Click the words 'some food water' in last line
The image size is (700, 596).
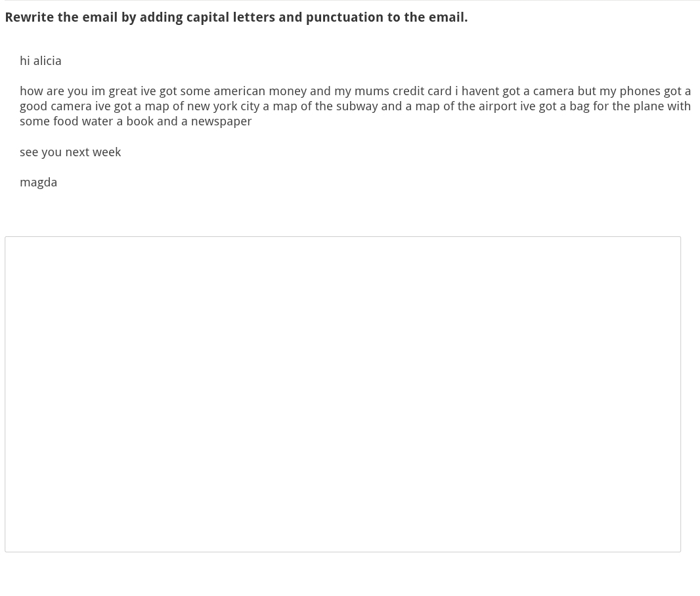[66, 121]
